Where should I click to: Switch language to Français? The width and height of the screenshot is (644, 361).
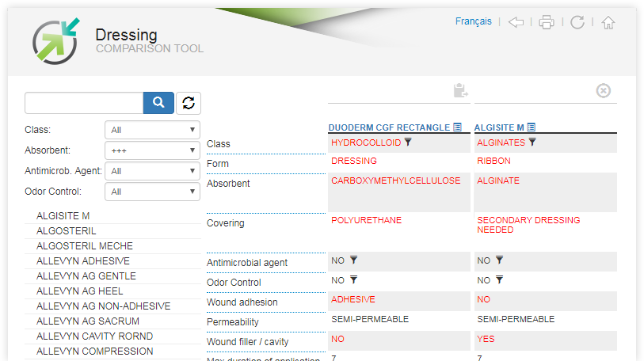pos(473,21)
